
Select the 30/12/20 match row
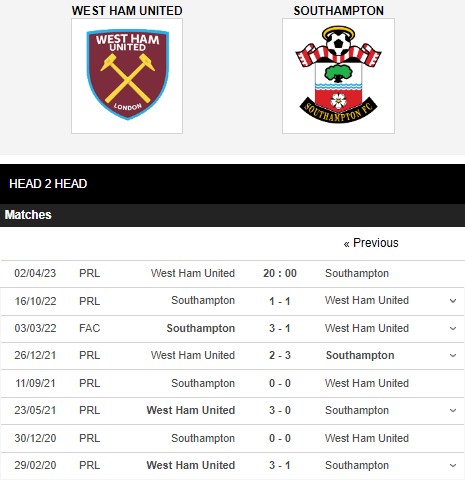point(232,438)
